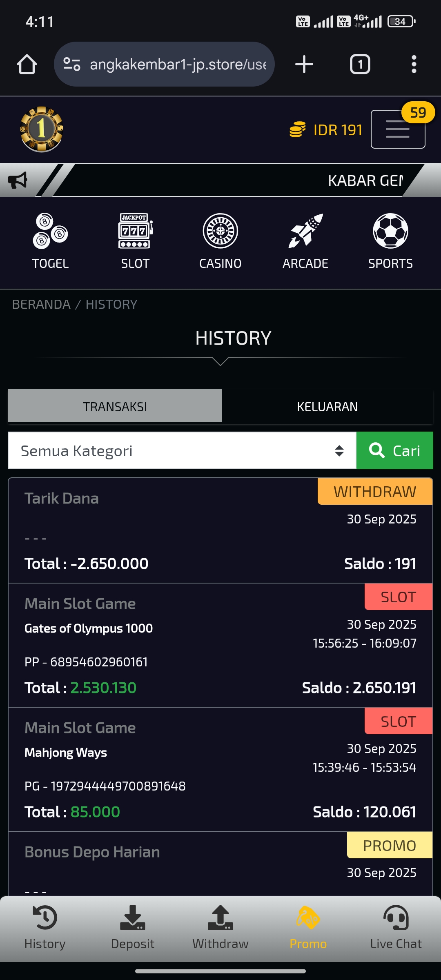The image size is (441, 980).
Task: Open Withdraw from bottom navigation
Action: [220, 928]
